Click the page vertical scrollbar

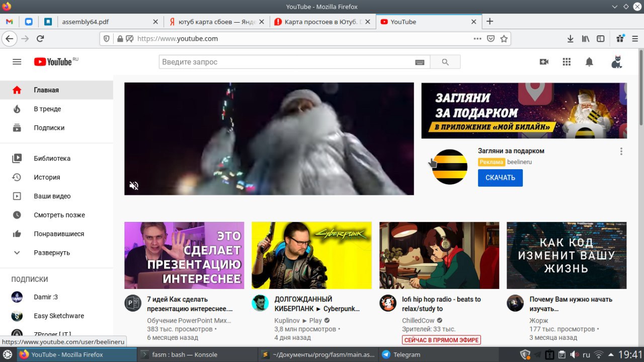pos(641,87)
